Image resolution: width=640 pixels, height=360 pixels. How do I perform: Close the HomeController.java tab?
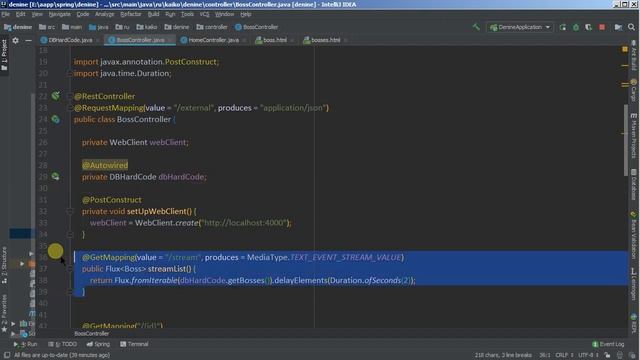coord(244,40)
